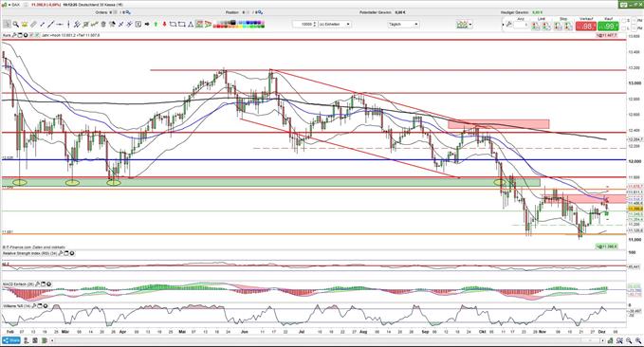The image size is (644, 347).
Task: Toggle the L checkbox in trading panel
Action: [623, 27]
